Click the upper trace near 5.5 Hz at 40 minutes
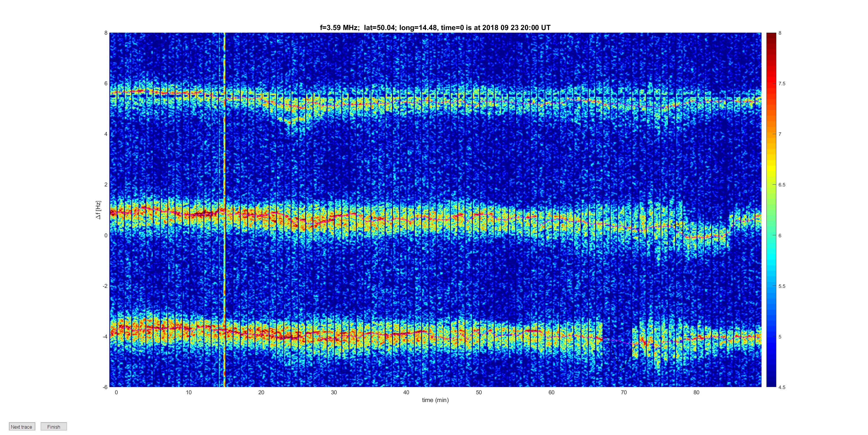 point(406,101)
